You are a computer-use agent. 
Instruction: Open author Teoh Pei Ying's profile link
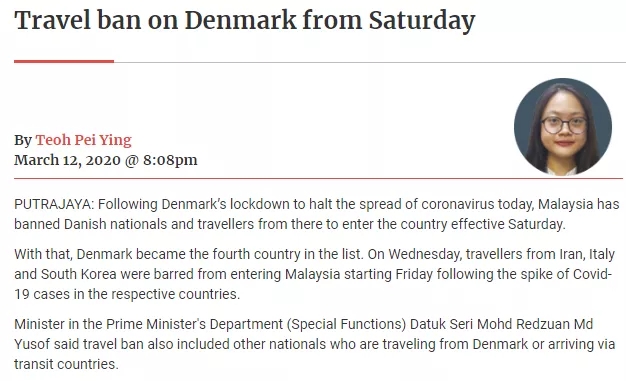(x=83, y=140)
